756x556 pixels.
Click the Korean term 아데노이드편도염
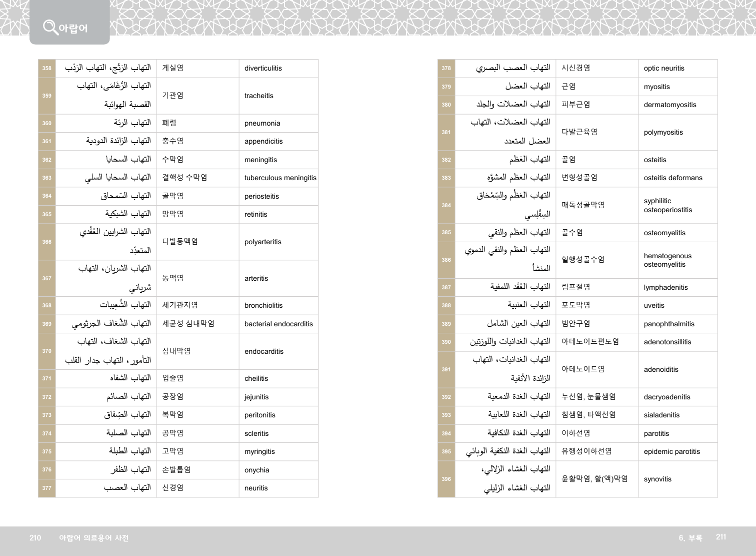tap(590, 342)
